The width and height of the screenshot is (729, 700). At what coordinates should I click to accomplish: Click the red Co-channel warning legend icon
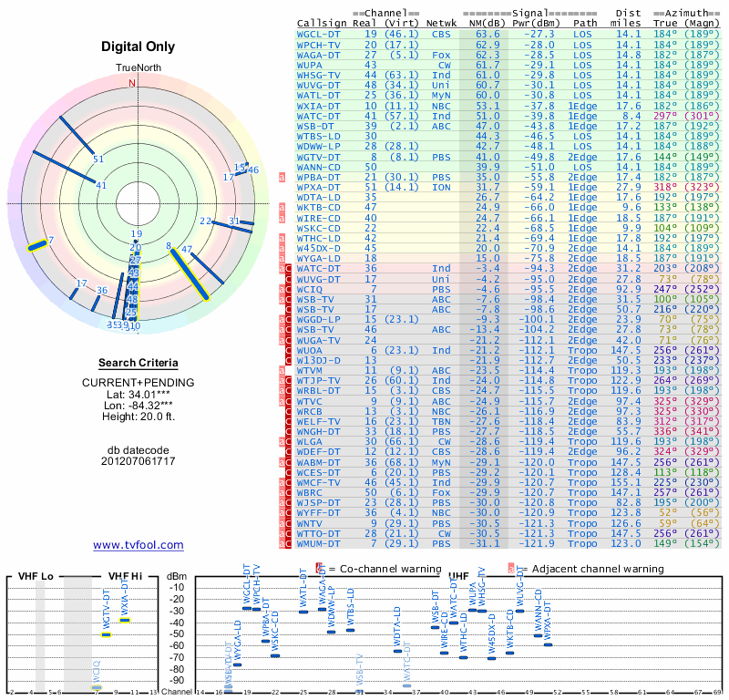(319, 568)
